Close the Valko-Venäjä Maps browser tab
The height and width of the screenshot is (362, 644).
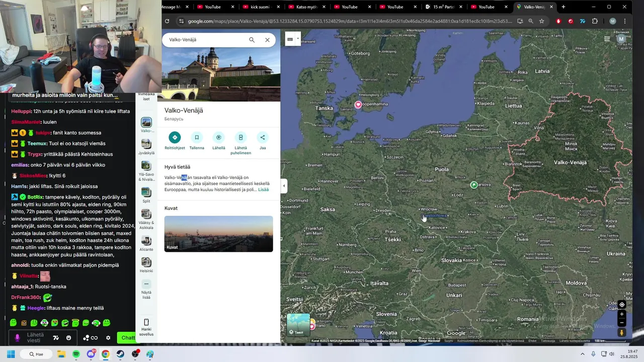[551, 7]
